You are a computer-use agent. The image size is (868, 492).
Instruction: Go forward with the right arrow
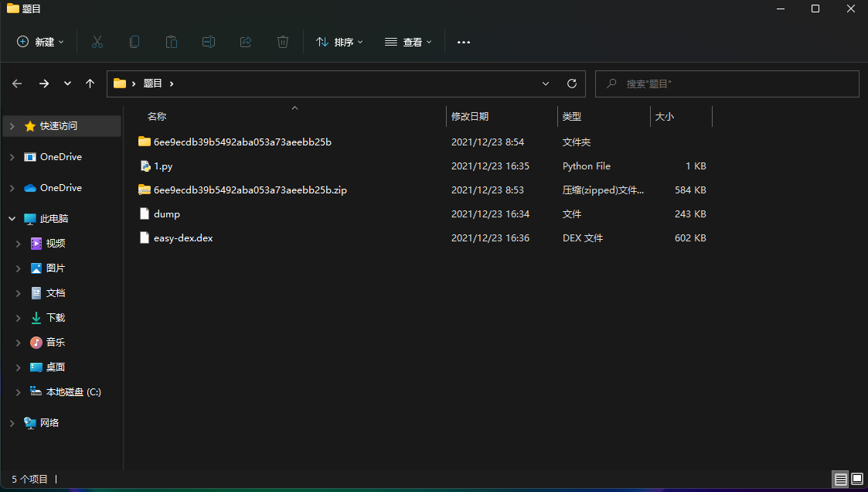point(44,84)
